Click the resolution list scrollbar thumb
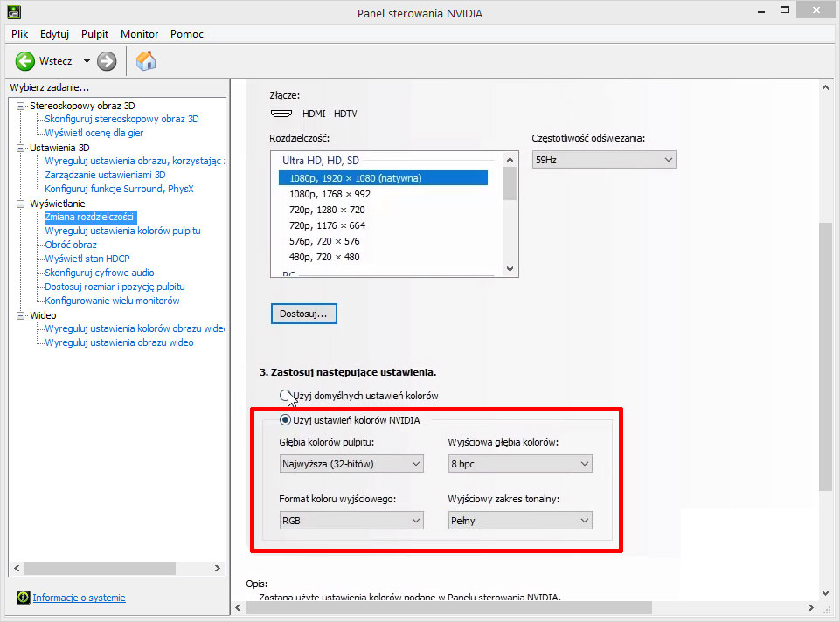The height and width of the screenshot is (622, 840). (510, 183)
